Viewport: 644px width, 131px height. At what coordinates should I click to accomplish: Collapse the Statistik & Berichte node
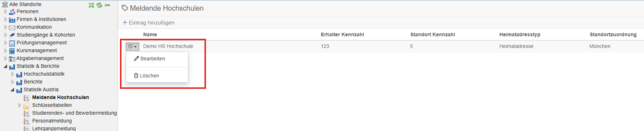coord(5,66)
